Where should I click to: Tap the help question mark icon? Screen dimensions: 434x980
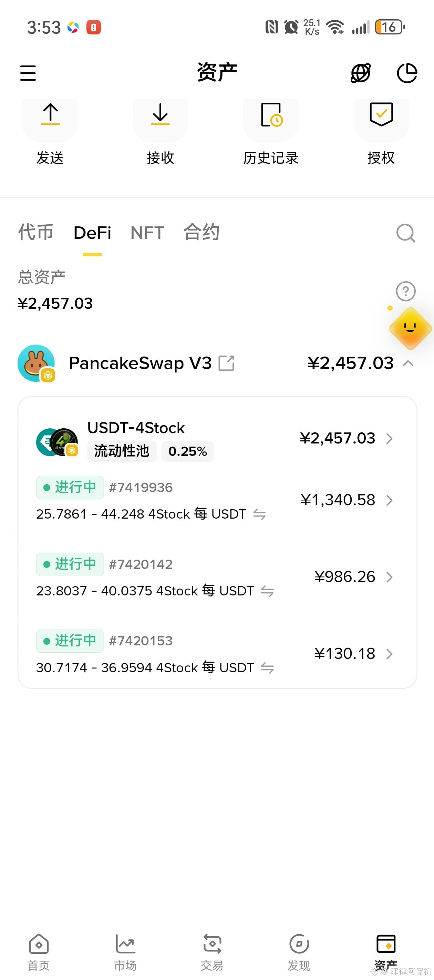pyautogui.click(x=405, y=291)
